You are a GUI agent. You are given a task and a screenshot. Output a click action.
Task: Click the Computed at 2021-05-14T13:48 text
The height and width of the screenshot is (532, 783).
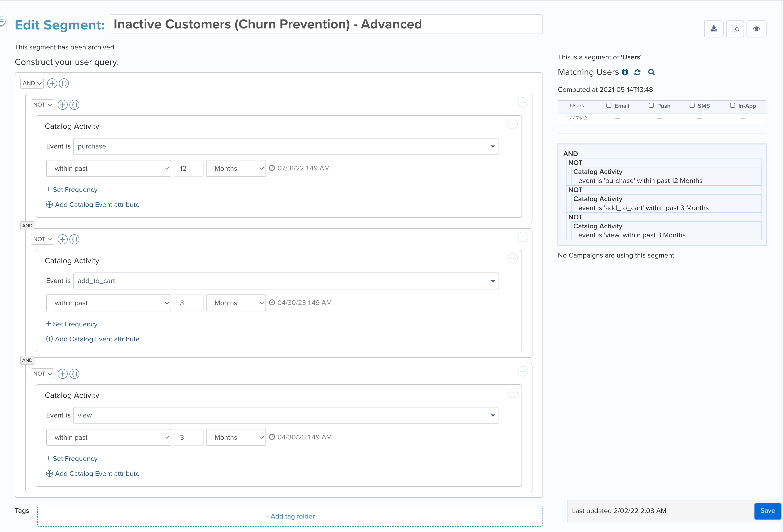(605, 90)
